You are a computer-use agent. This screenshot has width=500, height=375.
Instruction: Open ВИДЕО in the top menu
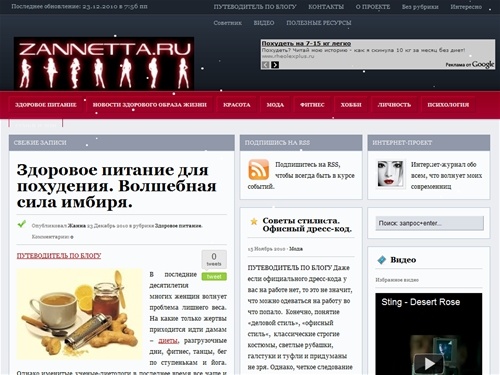264,23
